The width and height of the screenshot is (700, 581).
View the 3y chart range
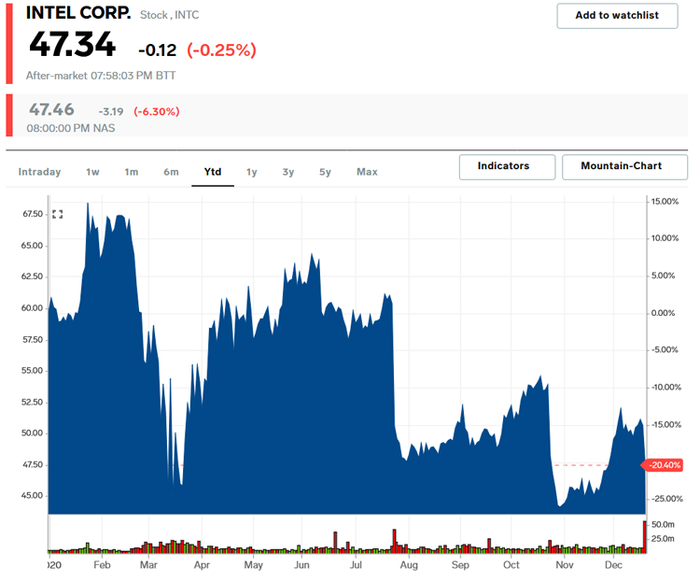tap(288, 172)
